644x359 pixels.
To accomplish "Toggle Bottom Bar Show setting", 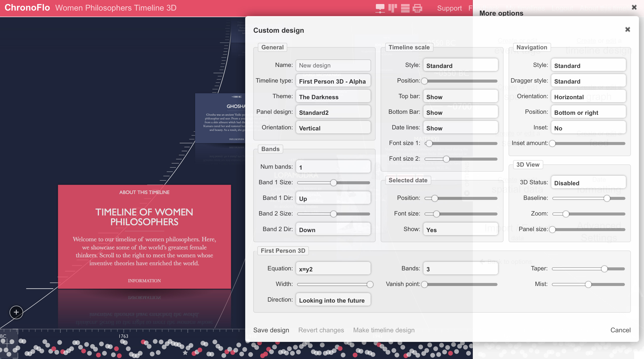I will [x=460, y=112].
